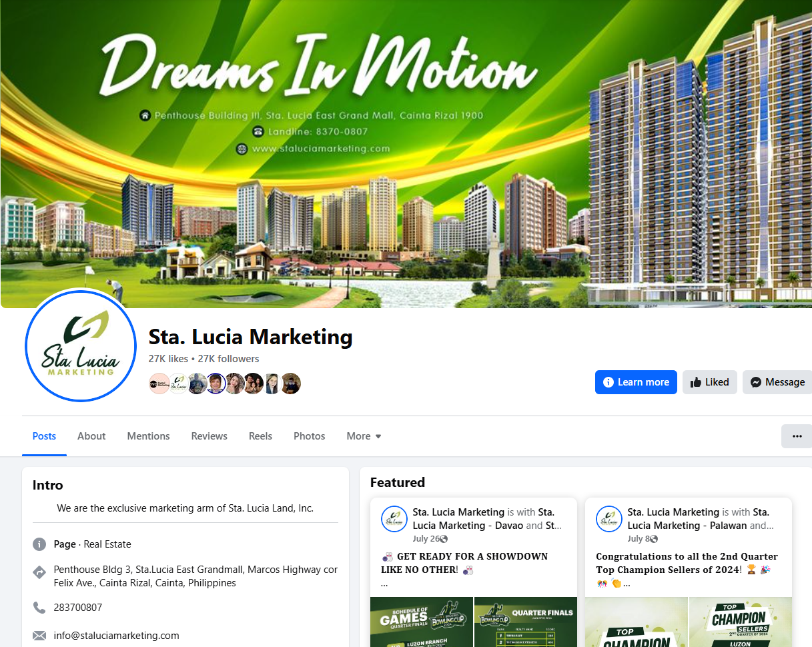Click the phone number 283700807
812x647 pixels.
[x=78, y=608]
